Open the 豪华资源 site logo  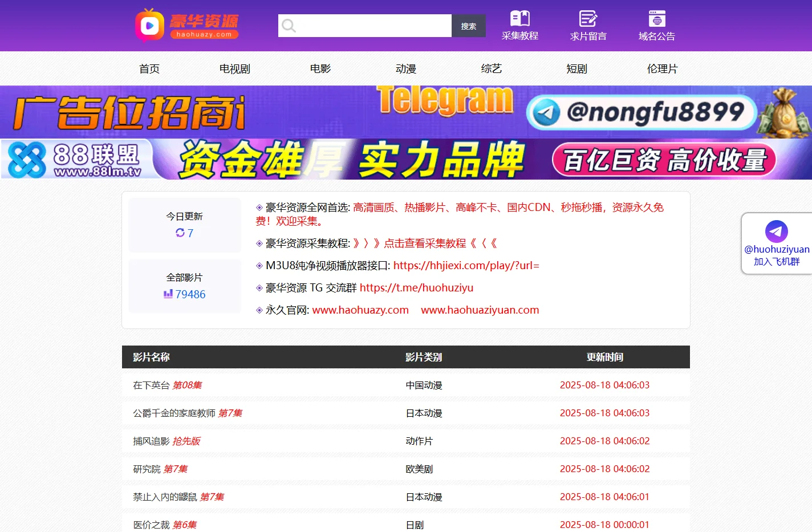pyautogui.click(x=187, y=25)
